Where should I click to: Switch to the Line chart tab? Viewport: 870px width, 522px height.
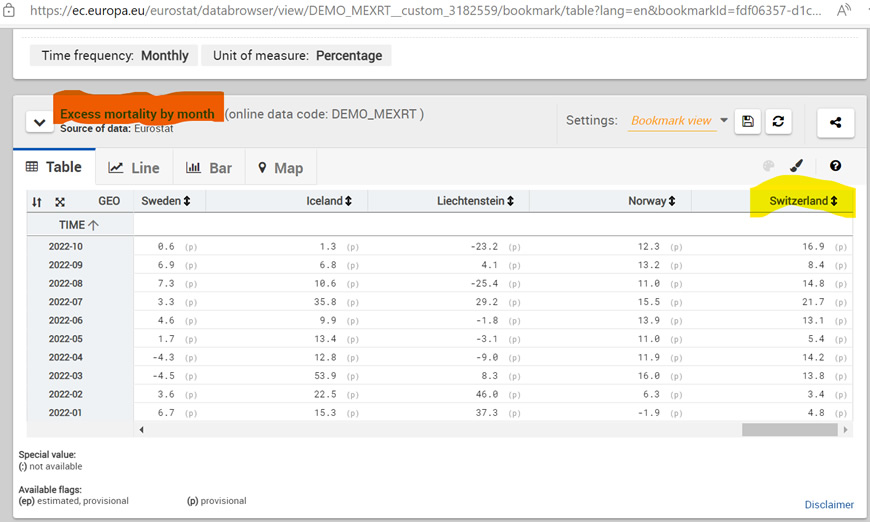134,168
